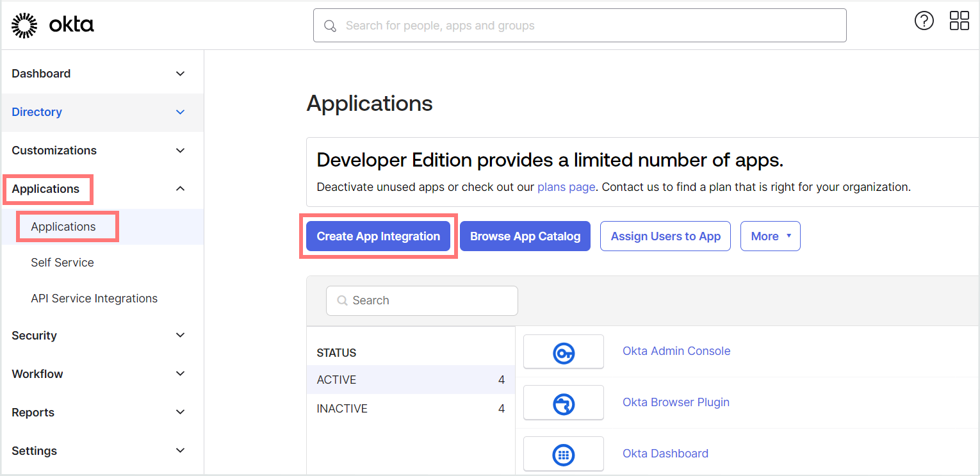Click magnifier icon in applications search box
Screen dimensions: 980x476
point(342,300)
